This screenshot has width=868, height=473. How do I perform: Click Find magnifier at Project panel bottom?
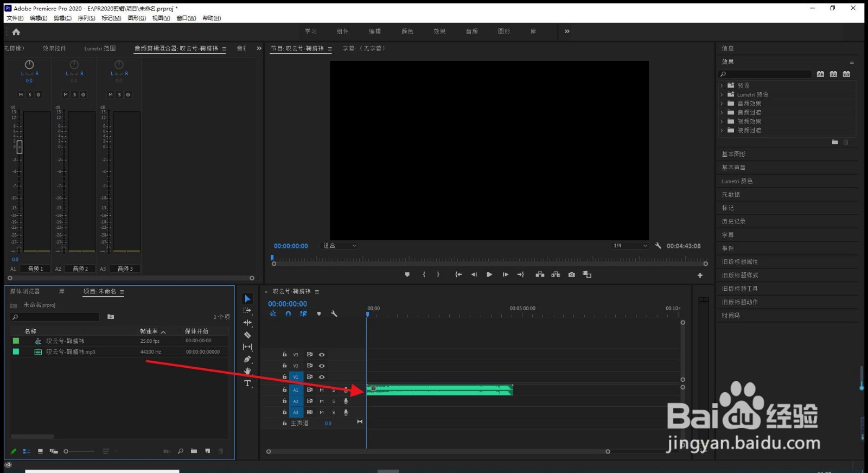180,451
